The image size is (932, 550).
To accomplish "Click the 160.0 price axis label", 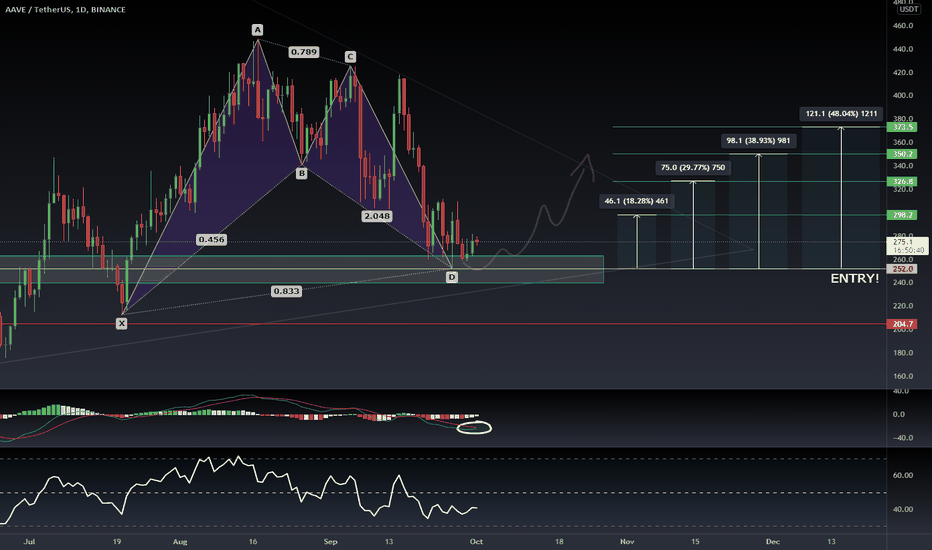I will [903, 376].
